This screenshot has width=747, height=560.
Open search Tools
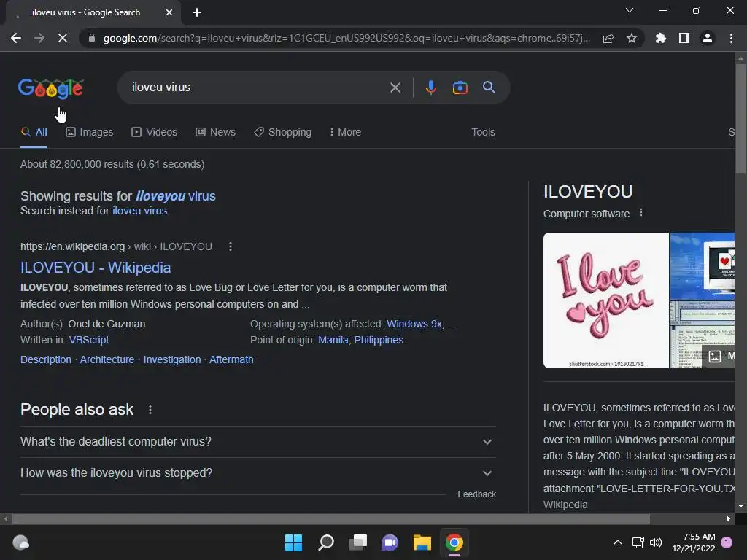[483, 132]
